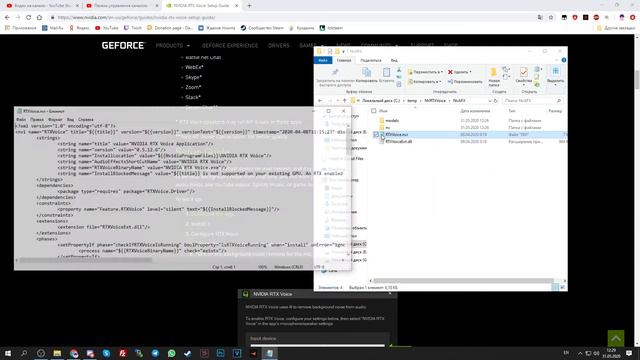This screenshot has width=640, height=360.
Task: Click the translate page icon in address bar
Action: (540, 18)
